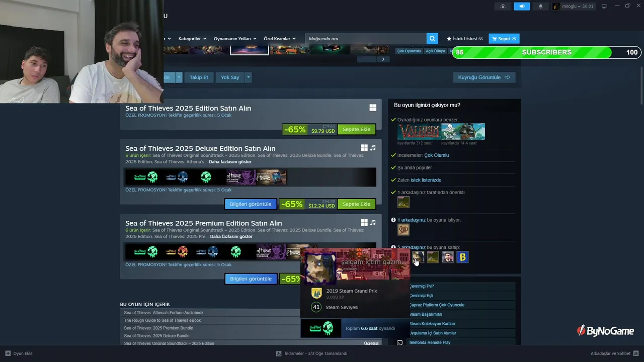644x362 pixels.
Task: Open the downloads icon in bottom bar
Action: tap(279, 353)
